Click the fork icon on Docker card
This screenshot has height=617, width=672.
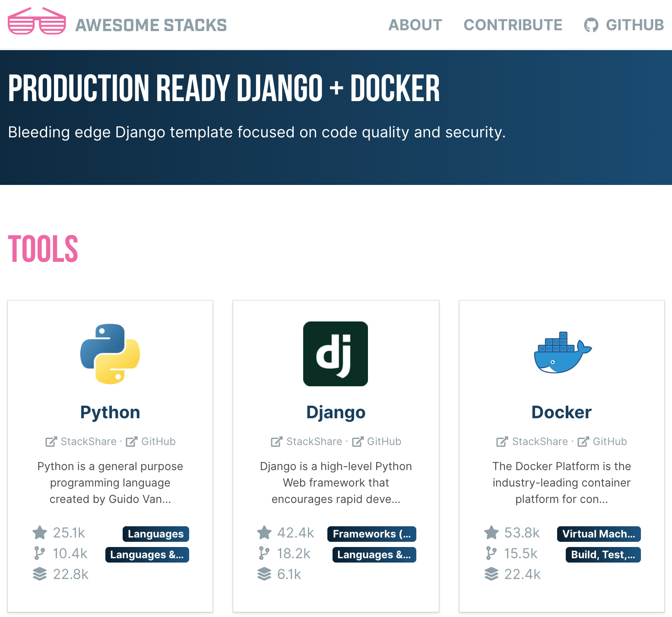(491, 553)
